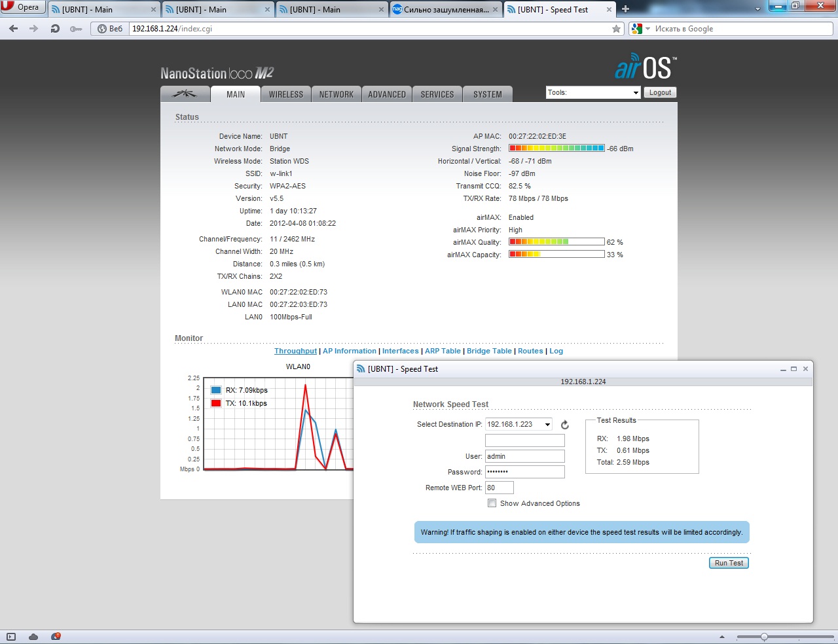
Task: Toggle the Opera panel icon in status bar
Action: (x=10, y=637)
